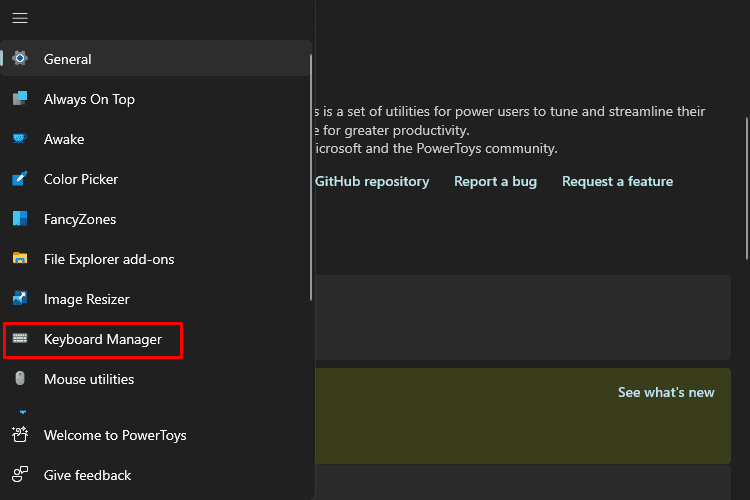This screenshot has width=750, height=500.
Task: Open the FancyZones layout icon
Action: [20, 219]
